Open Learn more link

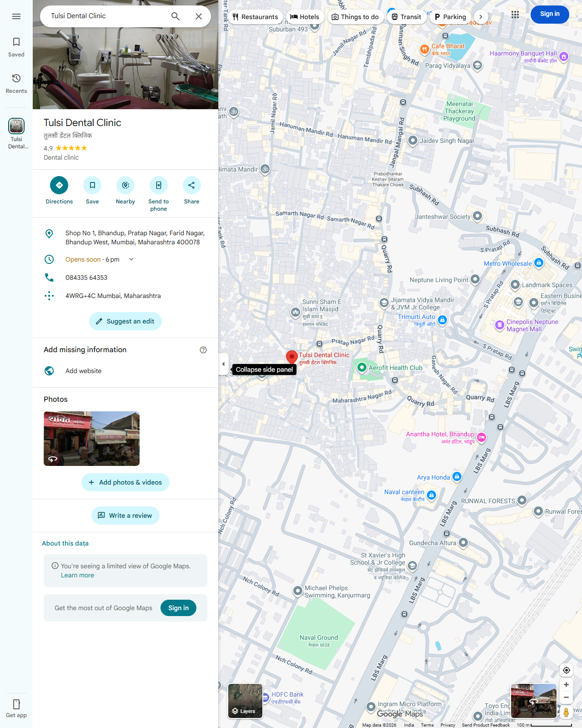(77, 575)
